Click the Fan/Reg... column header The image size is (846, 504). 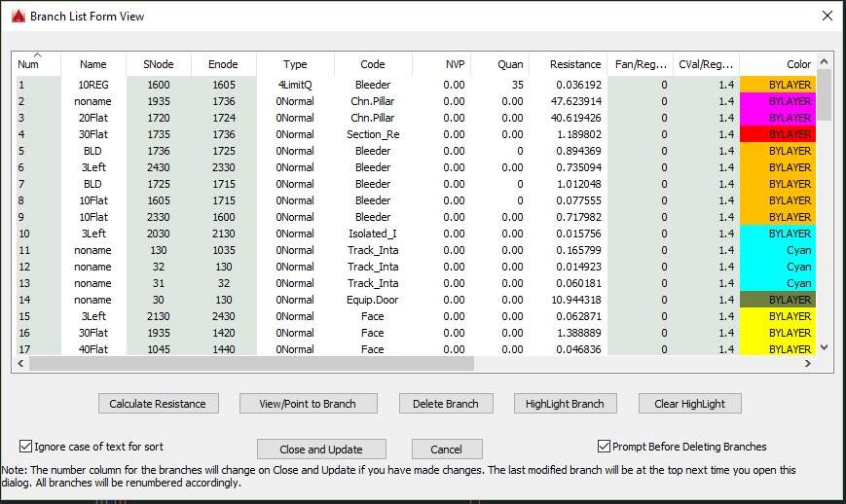tap(641, 64)
